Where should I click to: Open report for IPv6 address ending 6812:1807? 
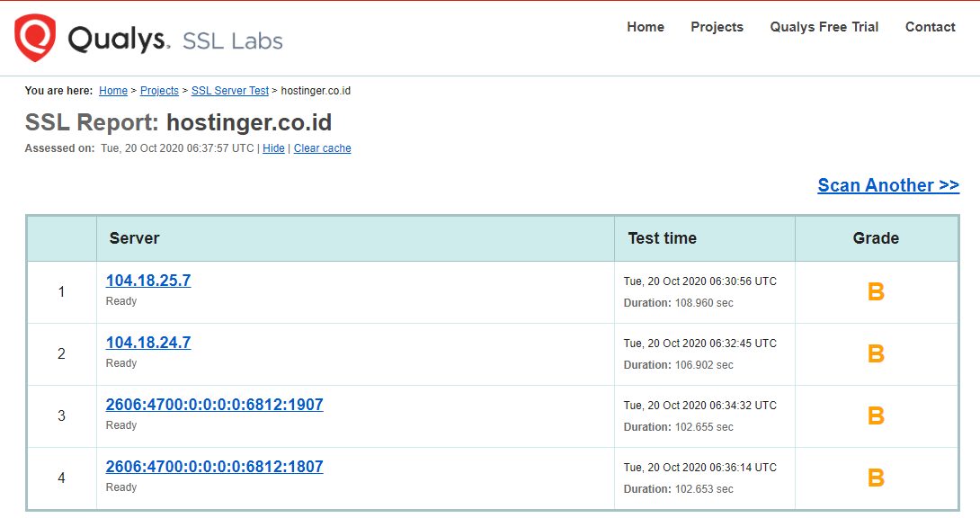(x=214, y=466)
